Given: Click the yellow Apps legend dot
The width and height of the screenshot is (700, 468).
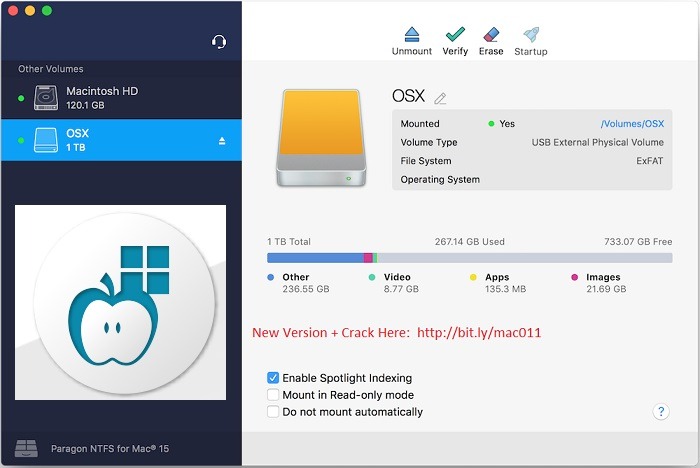Looking at the screenshot, I should (x=473, y=277).
